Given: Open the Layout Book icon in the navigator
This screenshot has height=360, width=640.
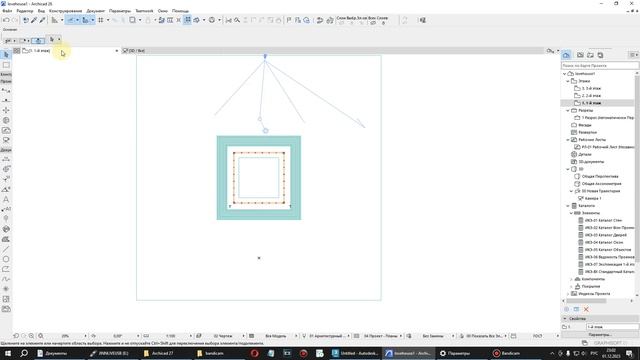Looking at the screenshot, I should tap(590, 55).
